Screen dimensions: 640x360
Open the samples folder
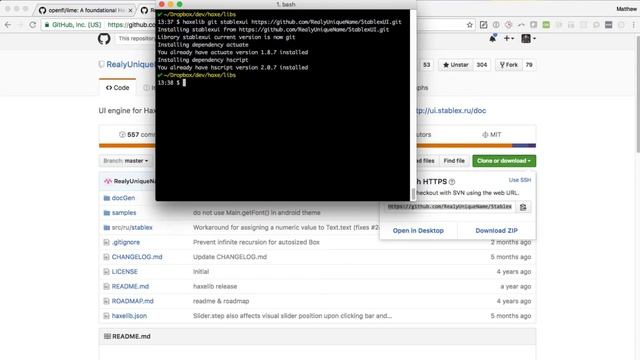(x=124, y=213)
